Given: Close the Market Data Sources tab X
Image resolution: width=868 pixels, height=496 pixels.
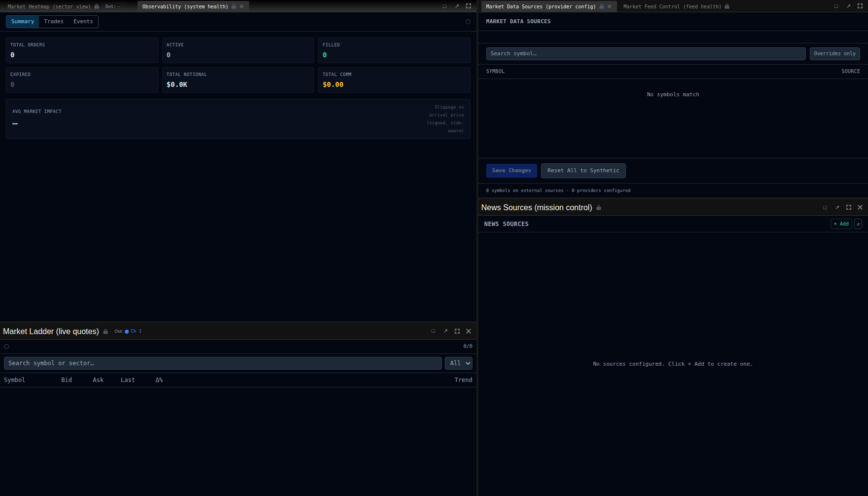Looking at the screenshot, I should (610, 6).
